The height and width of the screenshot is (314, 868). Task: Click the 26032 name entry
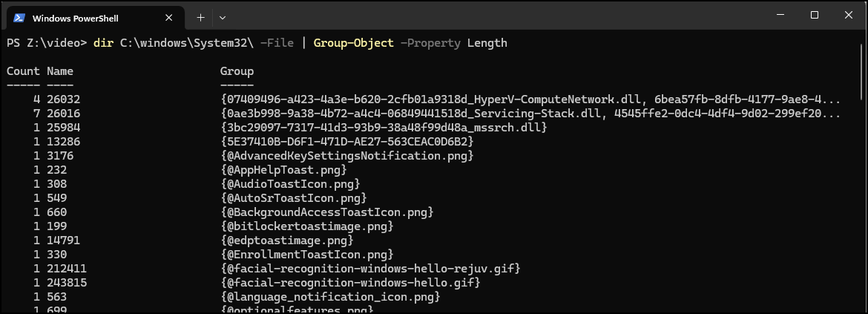(63, 99)
